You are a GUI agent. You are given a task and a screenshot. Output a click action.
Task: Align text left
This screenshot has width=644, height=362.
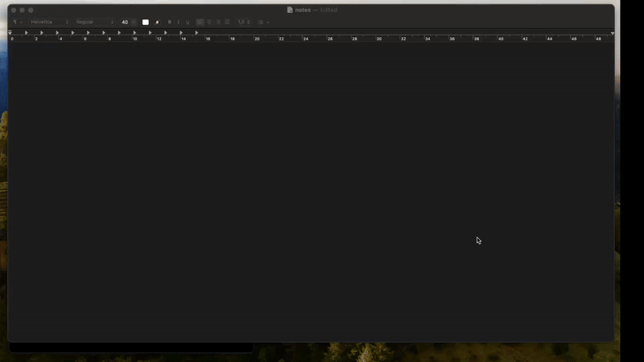click(x=200, y=23)
